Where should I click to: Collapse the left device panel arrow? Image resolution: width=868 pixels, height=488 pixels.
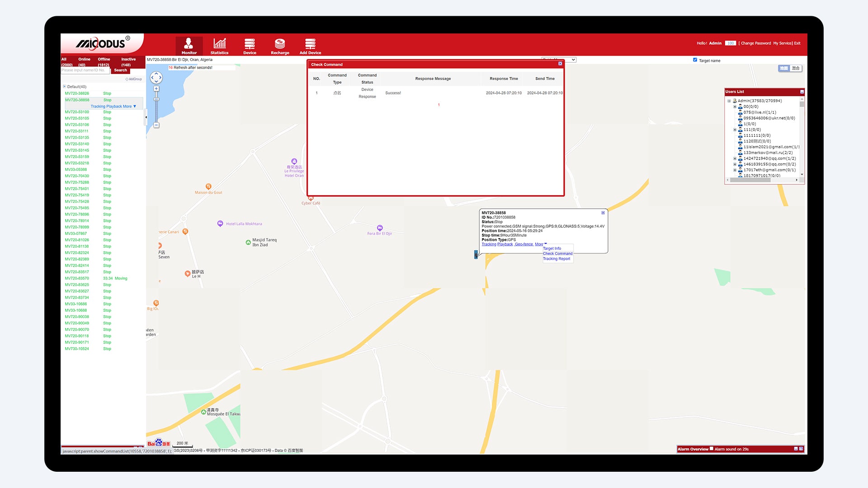(x=146, y=117)
